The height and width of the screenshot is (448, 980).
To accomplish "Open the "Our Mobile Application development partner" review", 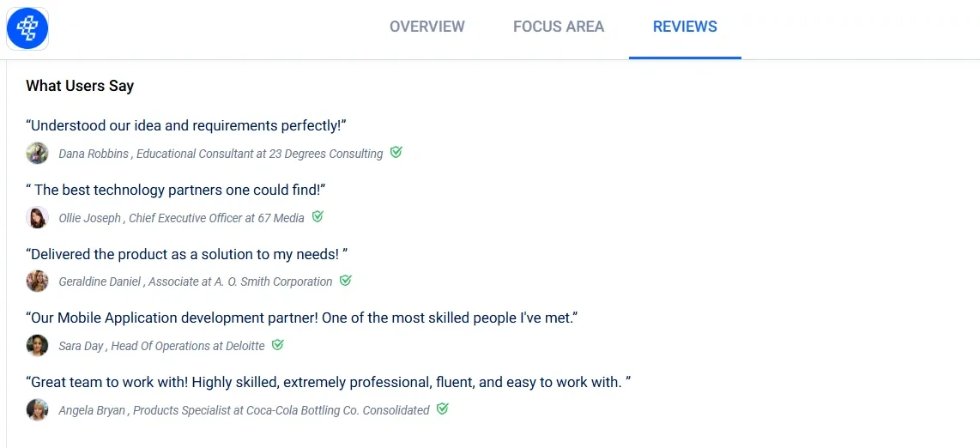I will click(x=302, y=318).
